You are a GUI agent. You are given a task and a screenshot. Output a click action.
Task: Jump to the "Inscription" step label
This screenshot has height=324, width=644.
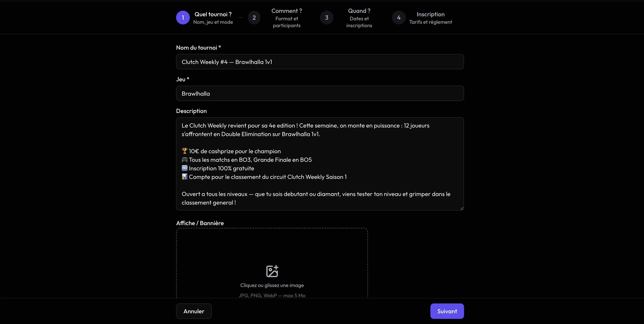(x=430, y=15)
